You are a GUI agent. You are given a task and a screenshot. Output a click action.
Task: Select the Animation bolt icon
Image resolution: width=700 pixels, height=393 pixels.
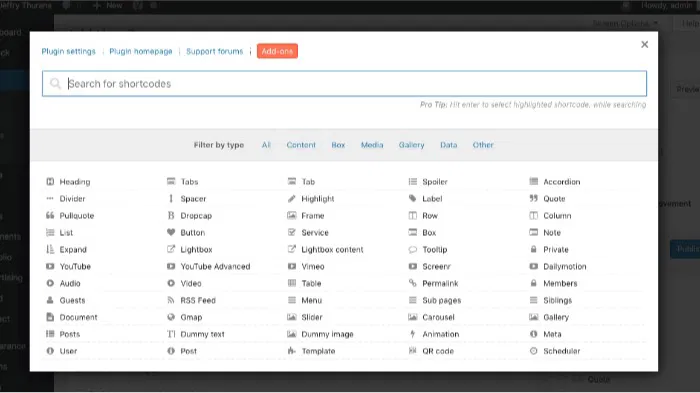click(x=412, y=334)
